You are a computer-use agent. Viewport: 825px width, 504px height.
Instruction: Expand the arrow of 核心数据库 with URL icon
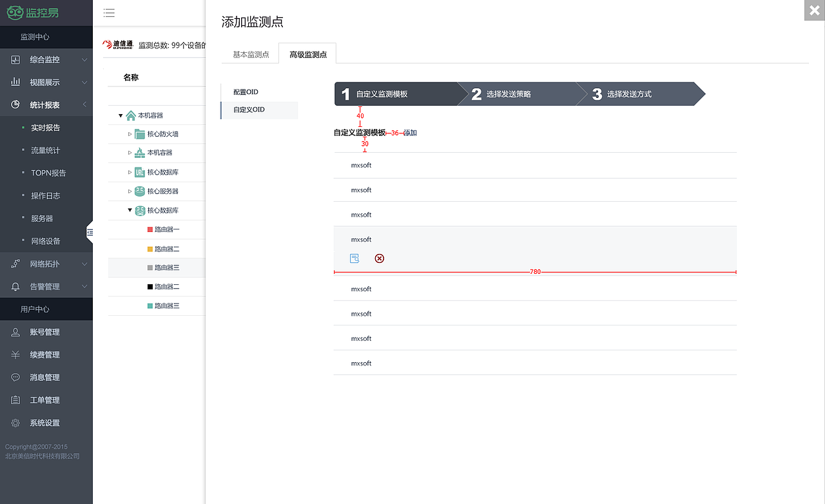[x=130, y=172]
